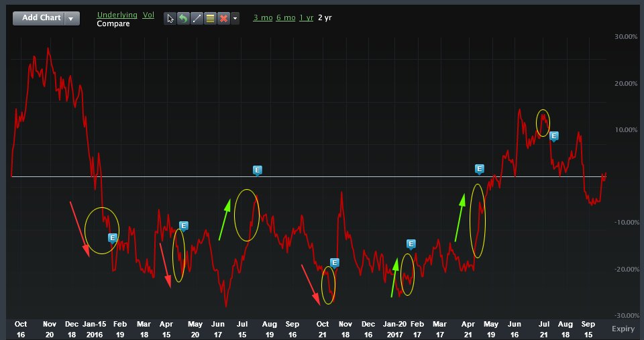Image resolution: width=644 pixels, height=340 pixels.
Task: Click the 20.00% y-axis label
Action: coord(626,83)
